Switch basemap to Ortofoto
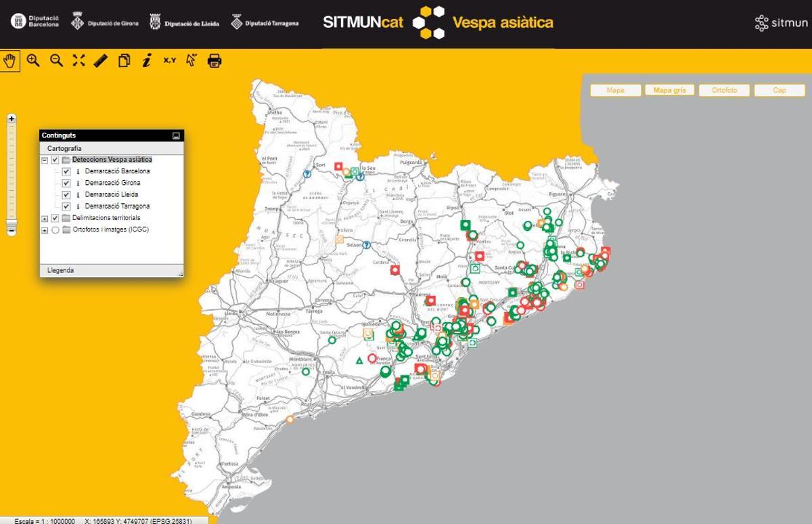812x524 pixels. tap(724, 89)
